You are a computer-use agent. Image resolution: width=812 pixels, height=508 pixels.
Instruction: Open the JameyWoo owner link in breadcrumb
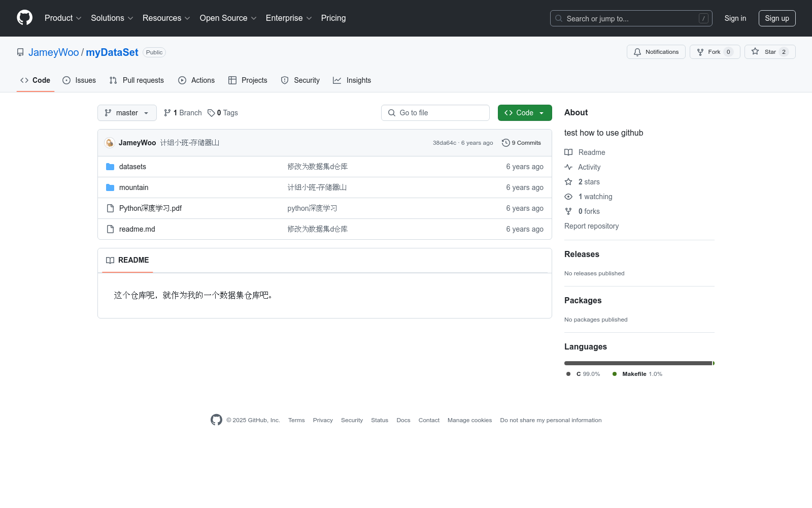coord(54,52)
